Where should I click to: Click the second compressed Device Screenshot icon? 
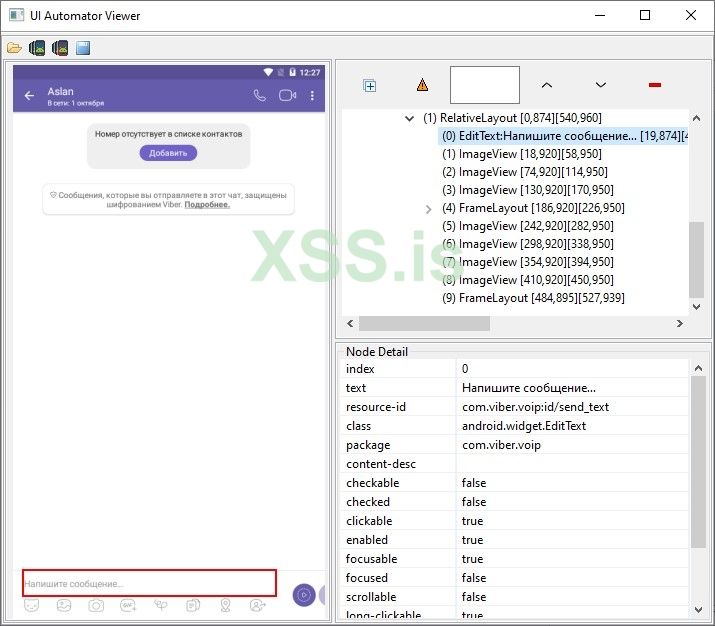pyautogui.click(x=60, y=48)
